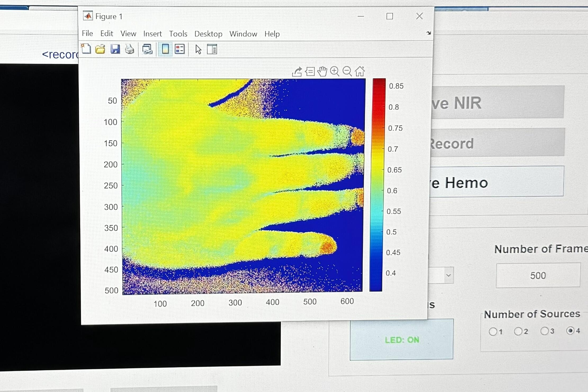Open the File menu
The height and width of the screenshot is (392, 588).
point(87,33)
